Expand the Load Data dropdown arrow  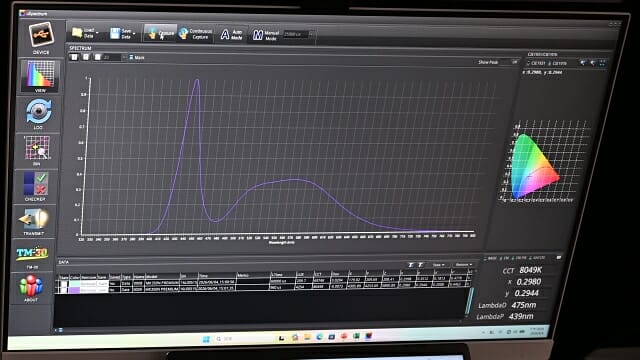[x=98, y=33]
